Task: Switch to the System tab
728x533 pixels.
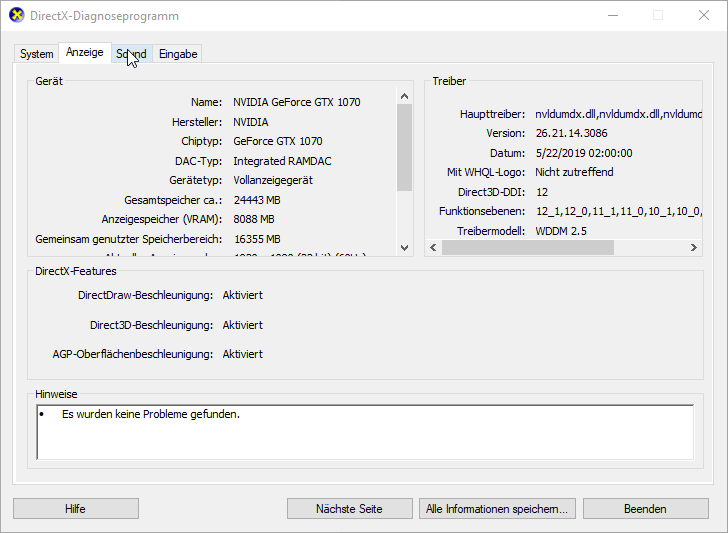Action: tap(36, 54)
